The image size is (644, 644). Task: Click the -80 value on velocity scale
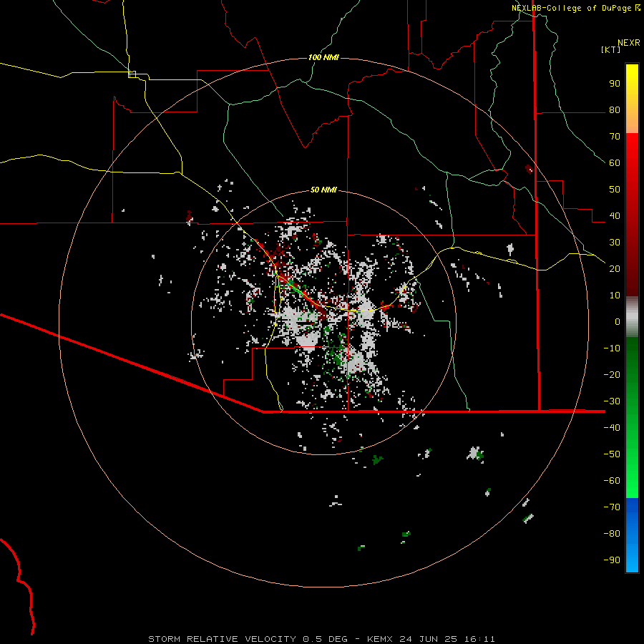point(612,534)
